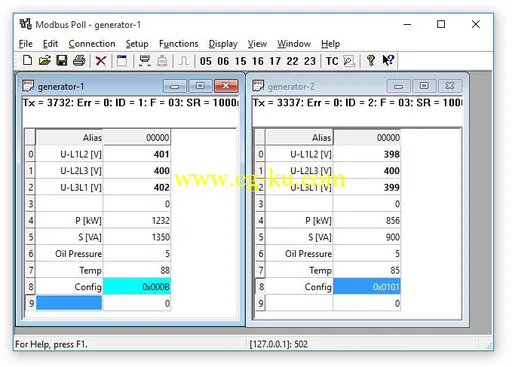This screenshot has width=512, height=367.
Task: Click generator-1 Tx status line
Action: [x=131, y=102]
